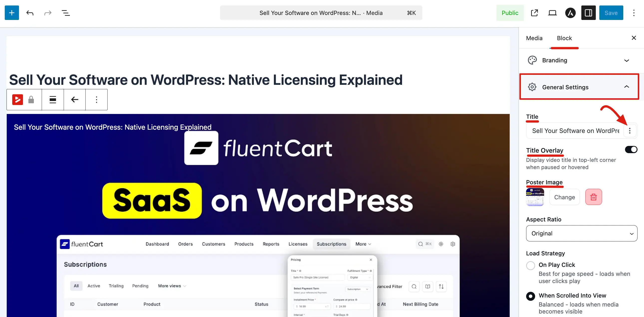Toggle the settings sidebar panel

589,13
